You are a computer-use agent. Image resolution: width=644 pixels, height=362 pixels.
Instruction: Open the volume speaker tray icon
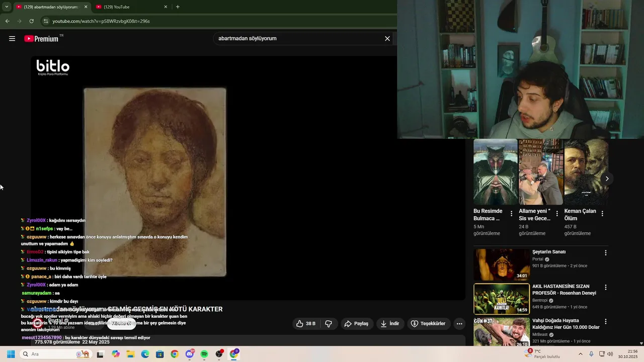pyautogui.click(x=610, y=354)
